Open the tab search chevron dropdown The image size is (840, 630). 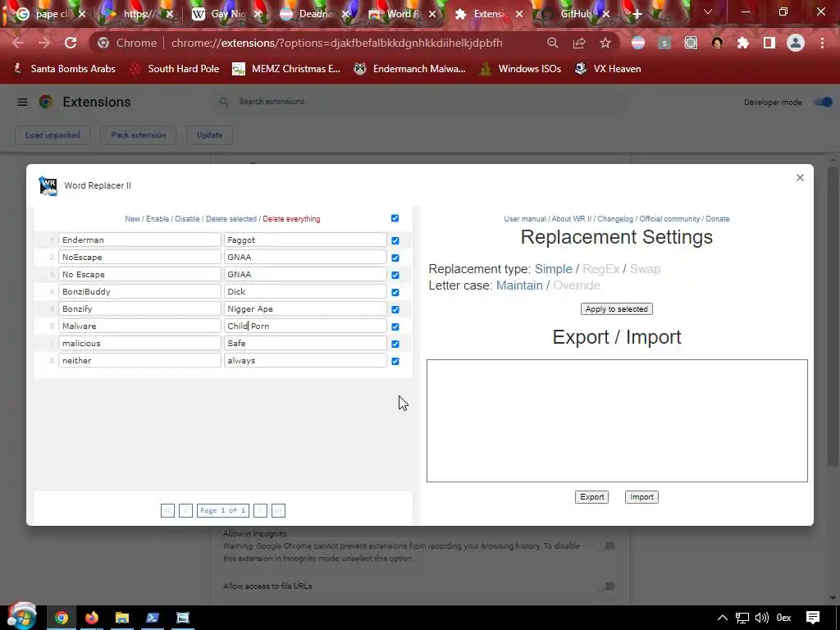(x=708, y=11)
